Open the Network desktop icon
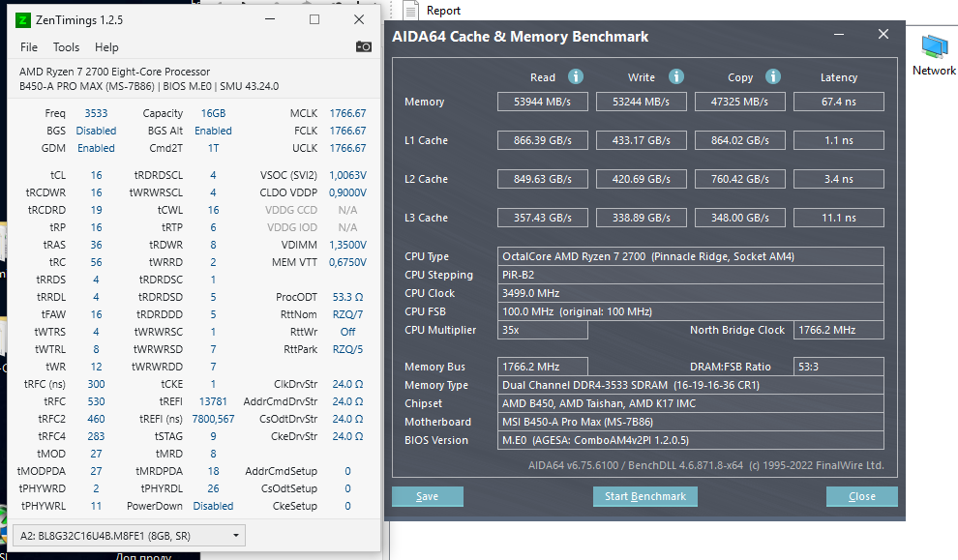This screenshot has height=560, width=958. [934, 55]
